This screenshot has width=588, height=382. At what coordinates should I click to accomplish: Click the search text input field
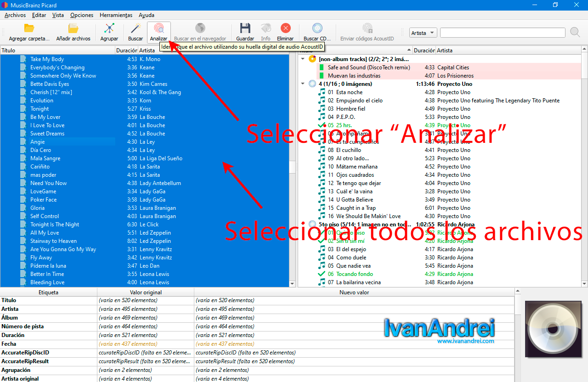[x=503, y=33]
